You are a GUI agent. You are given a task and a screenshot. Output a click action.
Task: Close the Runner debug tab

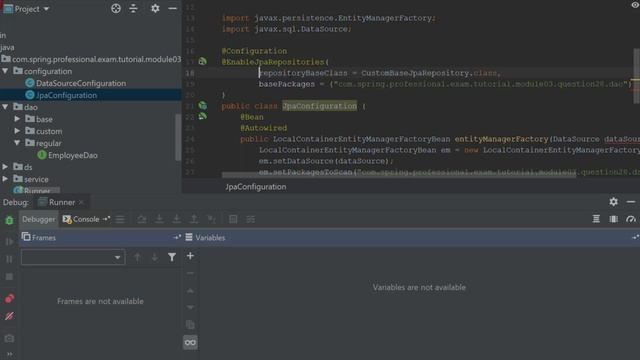[x=82, y=202]
